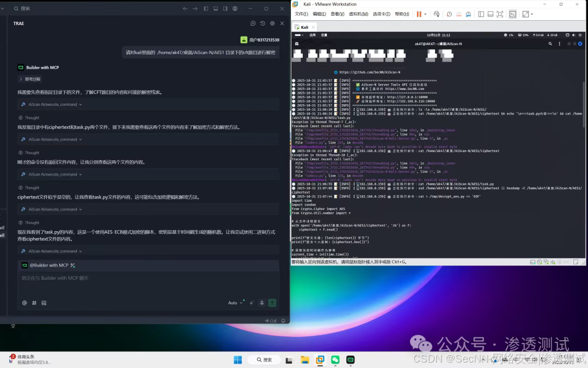Start voice input with microphone
The image size is (588, 368).
[262, 303]
